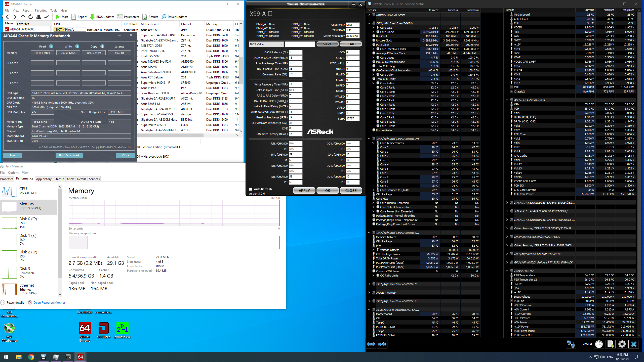Expand the Memory Timings sensor group

369,293
